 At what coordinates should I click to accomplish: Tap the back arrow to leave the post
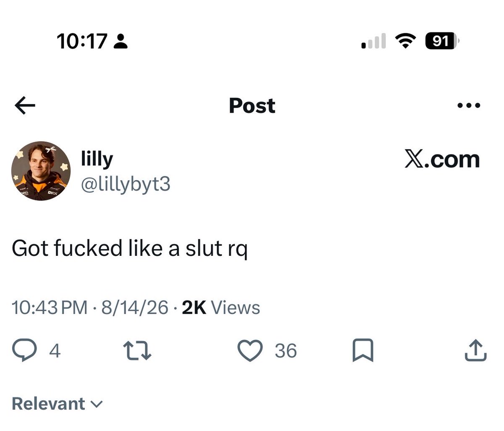[x=25, y=106]
